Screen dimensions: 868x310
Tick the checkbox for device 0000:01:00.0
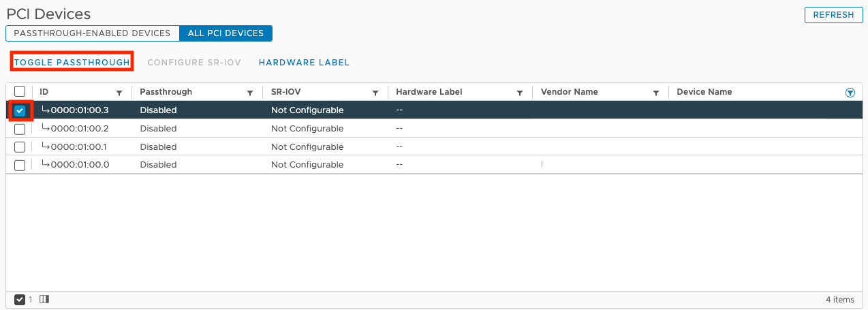[x=20, y=165]
